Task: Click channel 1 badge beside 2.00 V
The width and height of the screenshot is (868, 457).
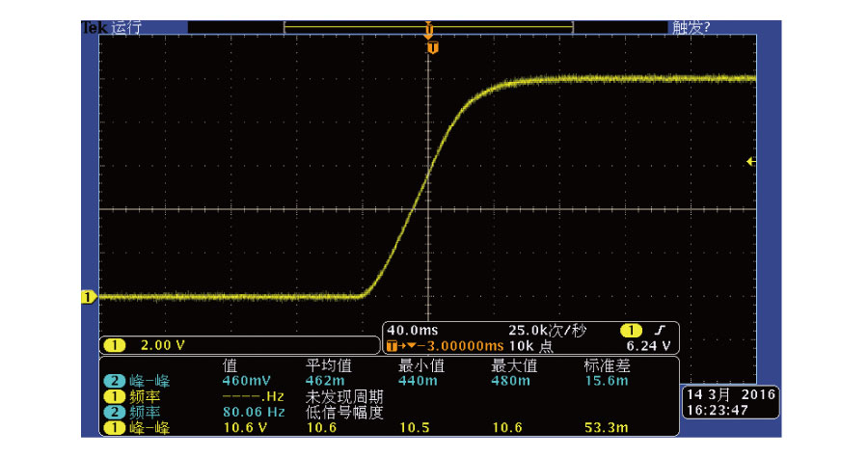Action: (114, 345)
